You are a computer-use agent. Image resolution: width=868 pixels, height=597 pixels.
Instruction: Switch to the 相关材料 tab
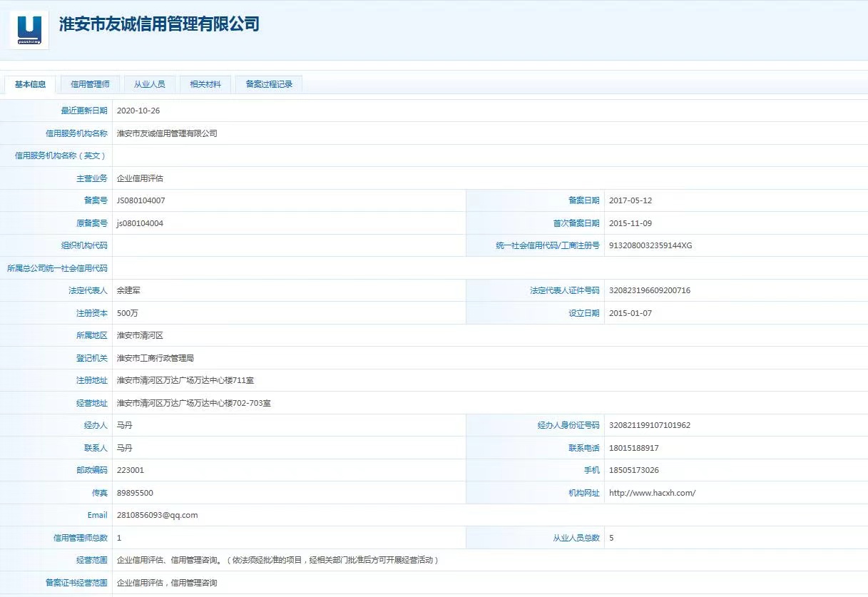coord(205,83)
